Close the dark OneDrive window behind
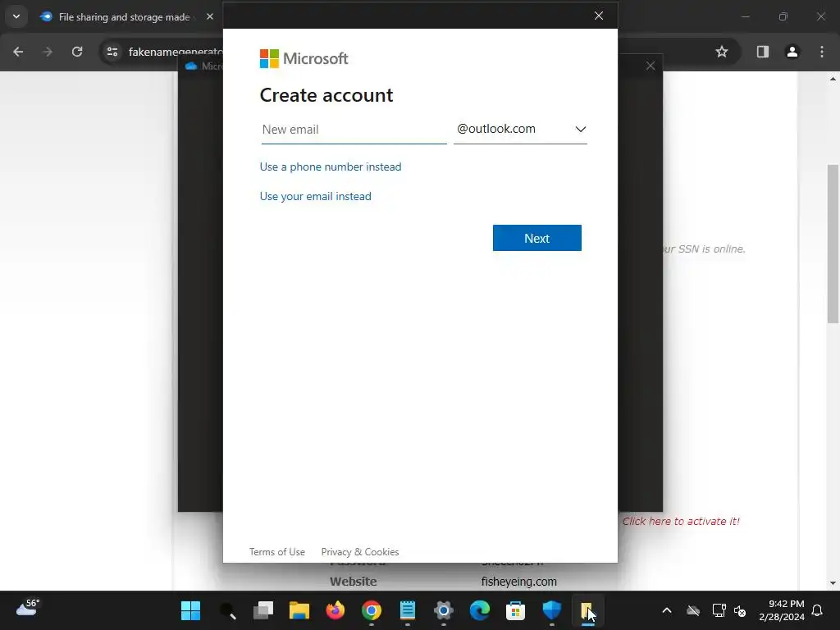Screen dimensions: 840x630 point(651,66)
